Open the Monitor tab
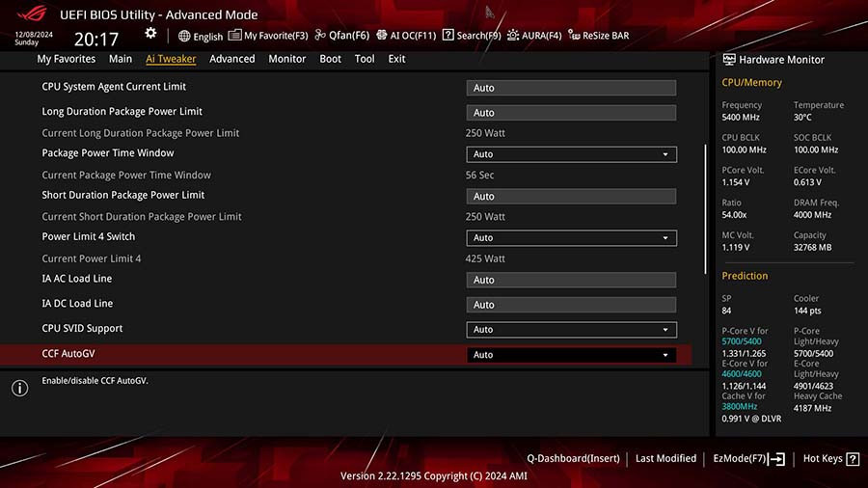This screenshot has width=868, height=488. pos(286,59)
